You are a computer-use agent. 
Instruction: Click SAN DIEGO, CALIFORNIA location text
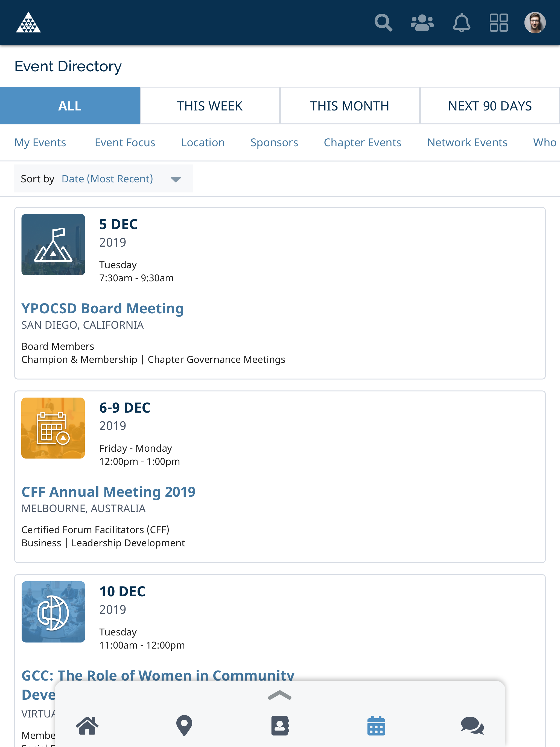click(x=82, y=325)
